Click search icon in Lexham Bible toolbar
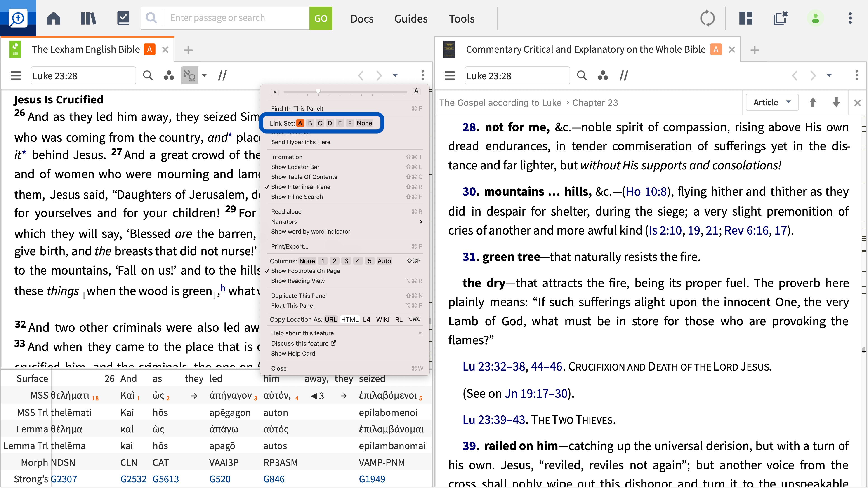Screen dimensions: 868x488 coord(148,75)
